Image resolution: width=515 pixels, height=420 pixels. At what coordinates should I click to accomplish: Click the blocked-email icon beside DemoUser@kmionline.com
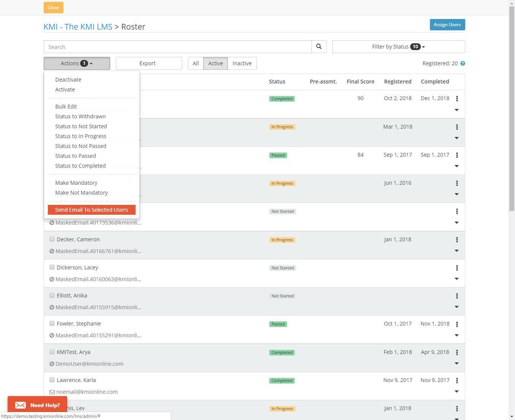[52, 364]
